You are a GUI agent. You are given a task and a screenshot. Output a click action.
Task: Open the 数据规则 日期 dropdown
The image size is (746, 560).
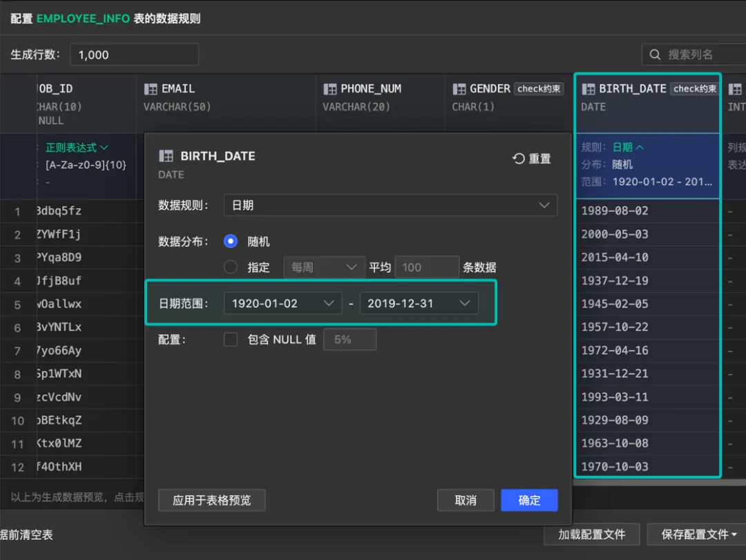click(x=390, y=206)
